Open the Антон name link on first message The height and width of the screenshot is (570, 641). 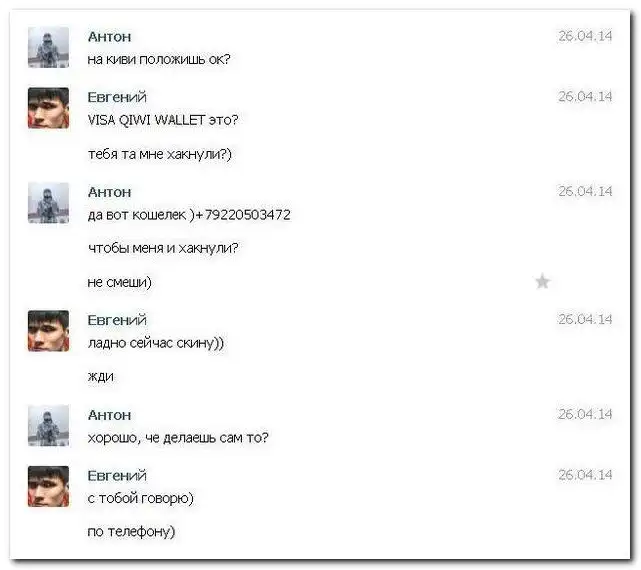pos(110,37)
